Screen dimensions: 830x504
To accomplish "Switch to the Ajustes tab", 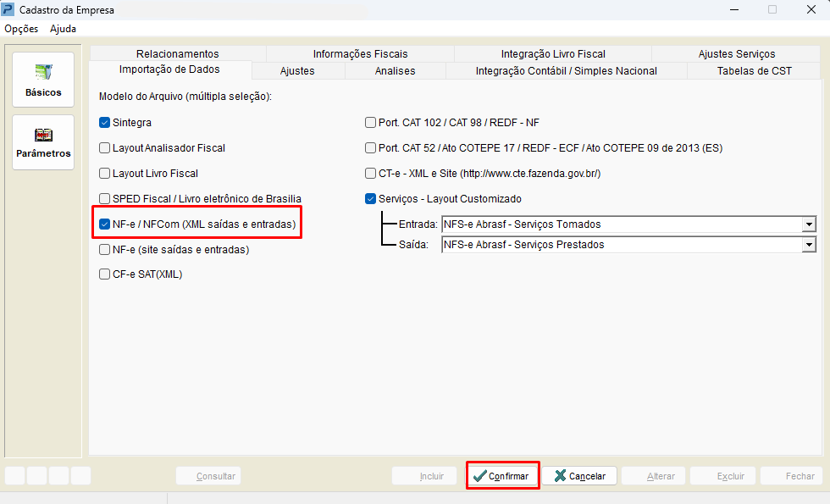I will tap(297, 71).
